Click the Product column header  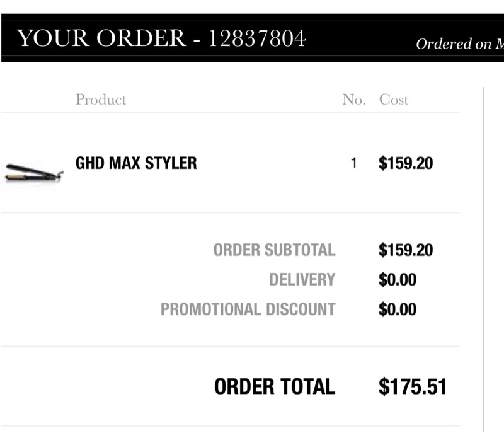click(101, 100)
